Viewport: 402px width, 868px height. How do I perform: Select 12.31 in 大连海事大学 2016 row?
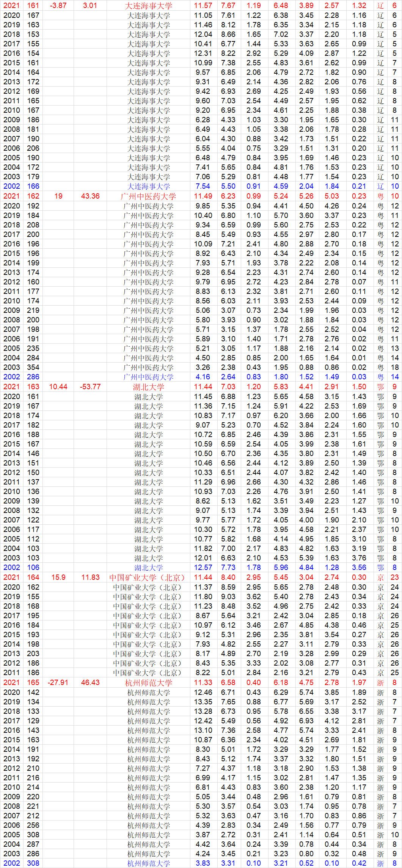tap(203, 54)
